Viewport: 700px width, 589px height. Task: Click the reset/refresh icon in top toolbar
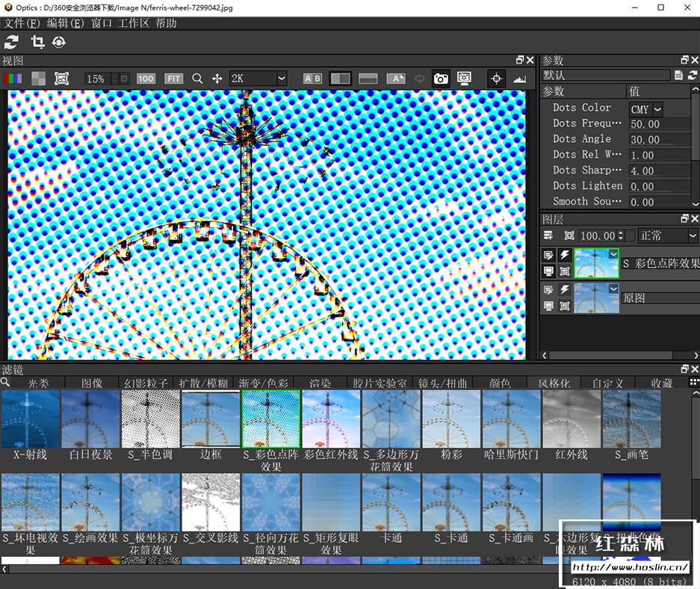coord(11,42)
